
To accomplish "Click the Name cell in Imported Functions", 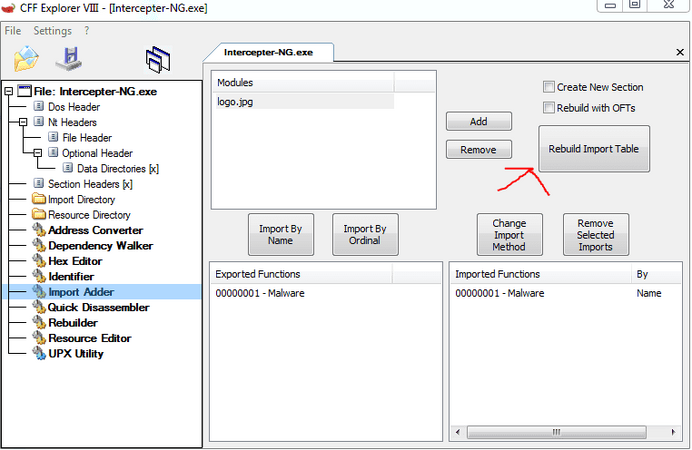I will (x=649, y=293).
